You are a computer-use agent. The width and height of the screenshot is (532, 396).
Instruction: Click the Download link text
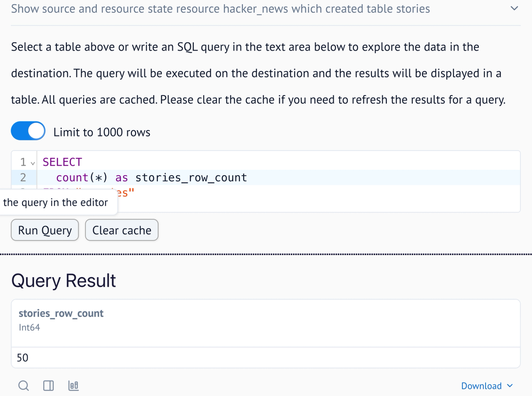(x=481, y=386)
